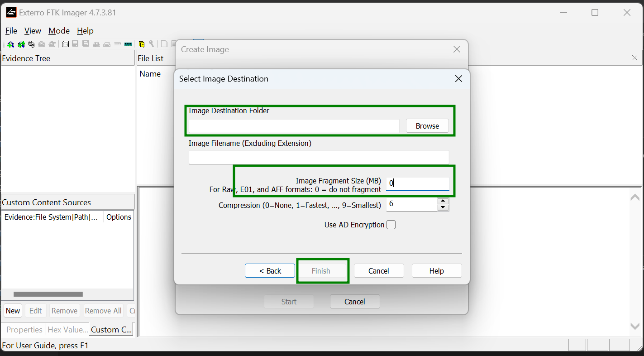This screenshot has width=644, height=356.
Task: Click the Add Evidence Item toolbar icon
Action: tap(10, 44)
